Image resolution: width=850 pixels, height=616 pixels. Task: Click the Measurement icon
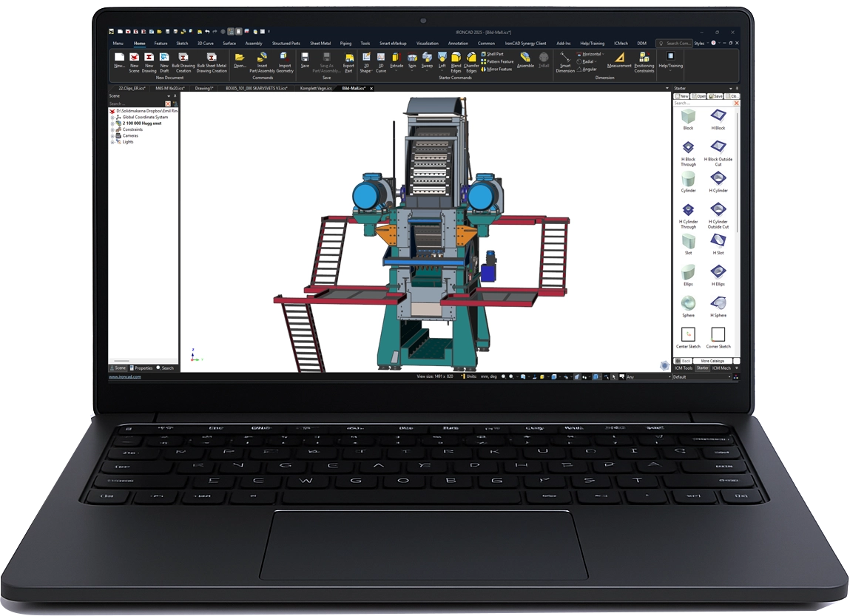[619, 58]
